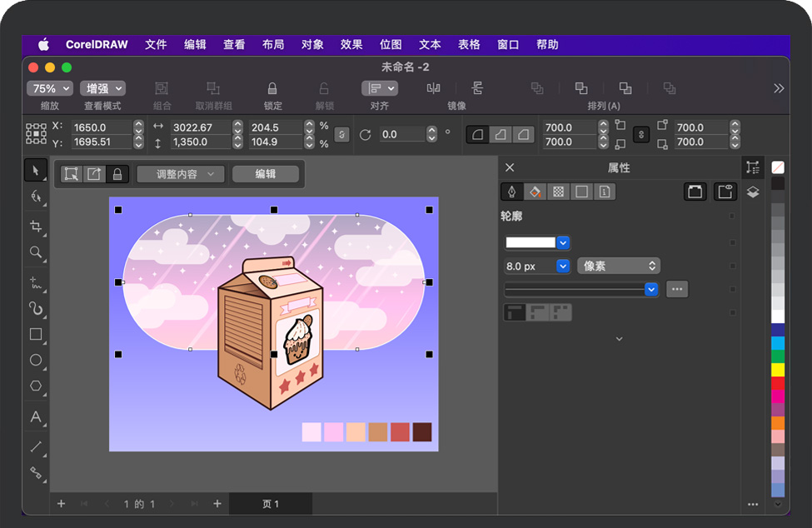Screen dimensions: 812x528
Task: Select the round corner style
Action: click(477, 135)
